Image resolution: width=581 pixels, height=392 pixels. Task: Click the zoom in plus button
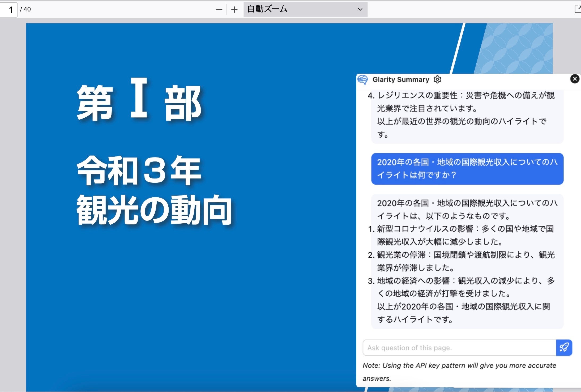click(234, 10)
